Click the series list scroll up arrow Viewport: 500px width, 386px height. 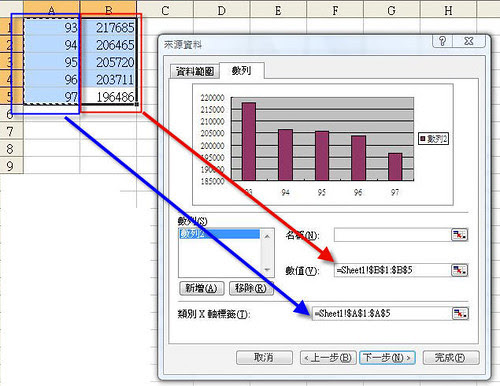pyautogui.click(x=267, y=237)
